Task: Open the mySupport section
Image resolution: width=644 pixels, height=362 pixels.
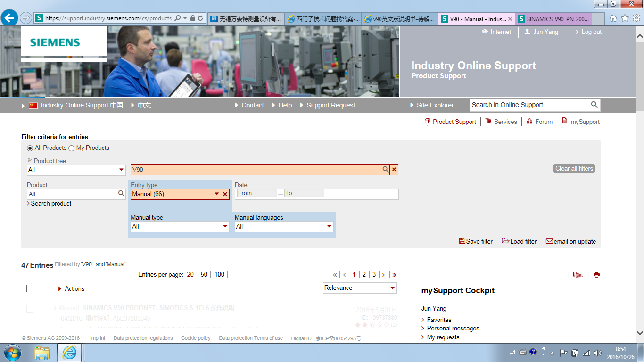Action: [581, 122]
